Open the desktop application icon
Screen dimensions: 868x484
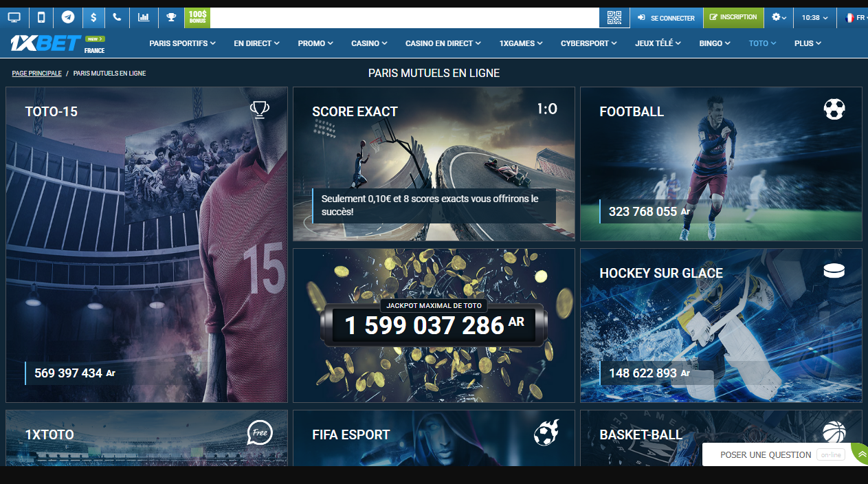point(14,17)
